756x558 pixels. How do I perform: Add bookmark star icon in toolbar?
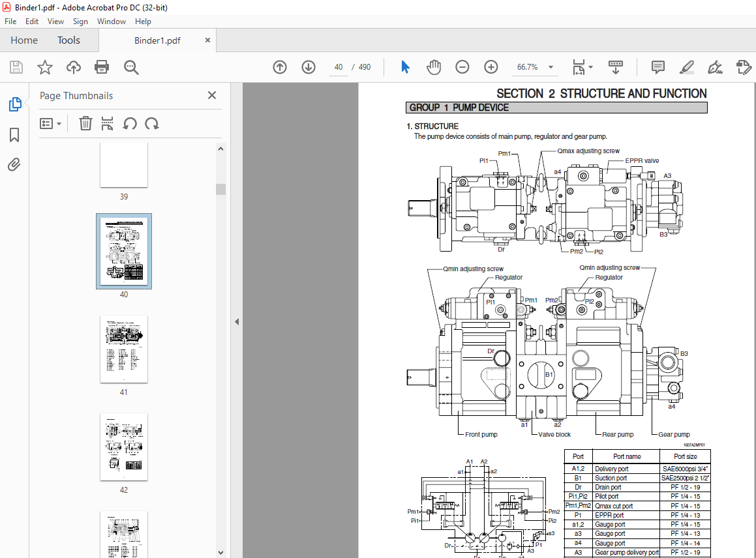45,67
